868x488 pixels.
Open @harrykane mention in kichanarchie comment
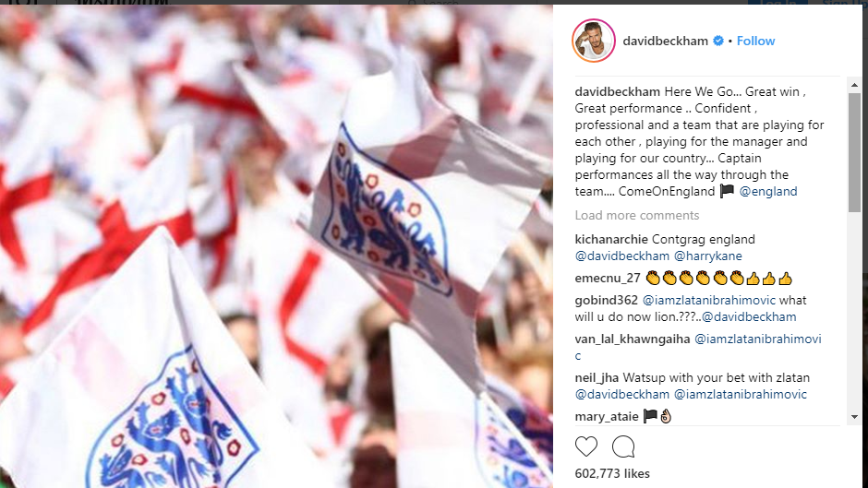coord(708,256)
